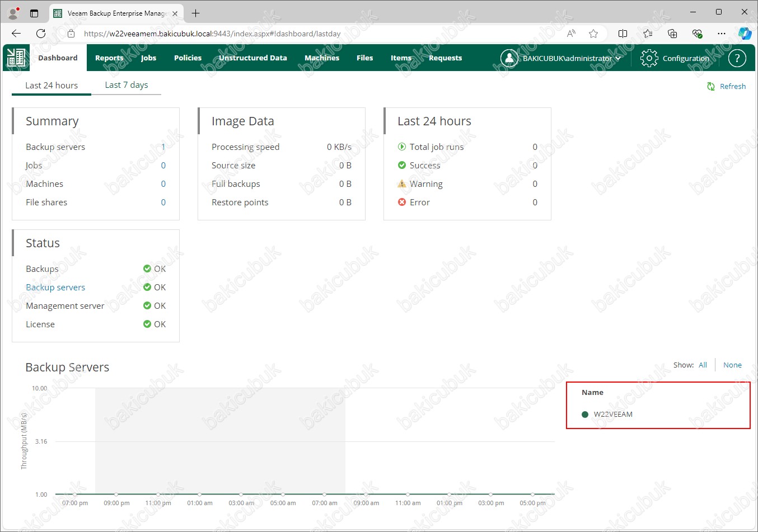Click the Processing speed label
This screenshot has height=532, width=758.
click(x=245, y=147)
